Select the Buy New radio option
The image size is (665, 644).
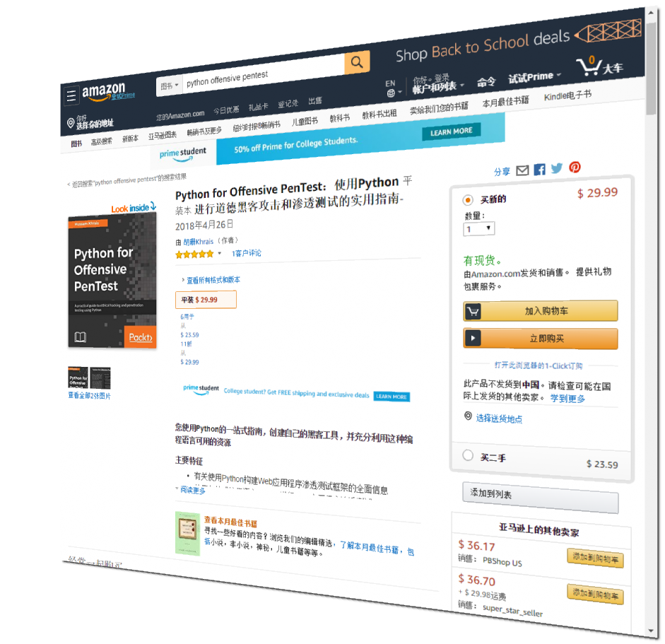[x=468, y=200]
